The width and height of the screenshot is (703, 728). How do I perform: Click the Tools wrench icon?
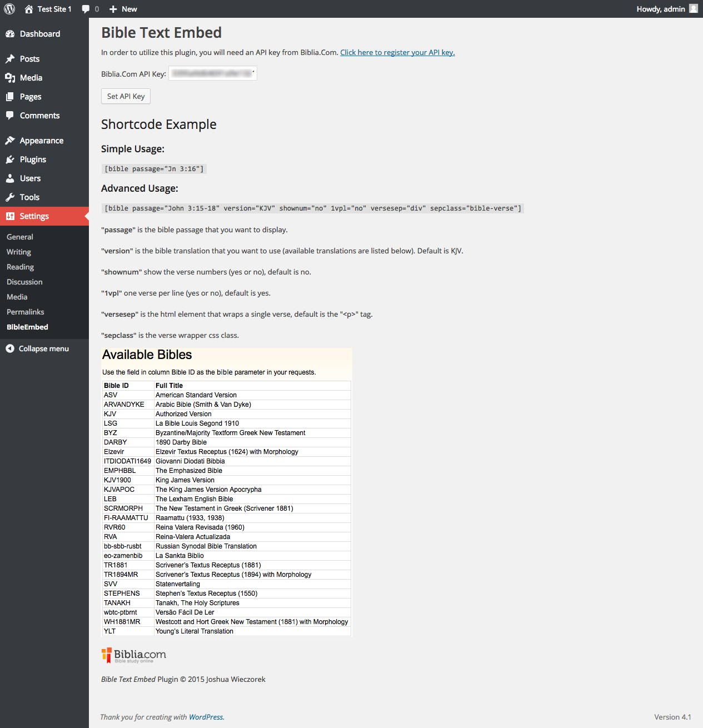pos(10,197)
